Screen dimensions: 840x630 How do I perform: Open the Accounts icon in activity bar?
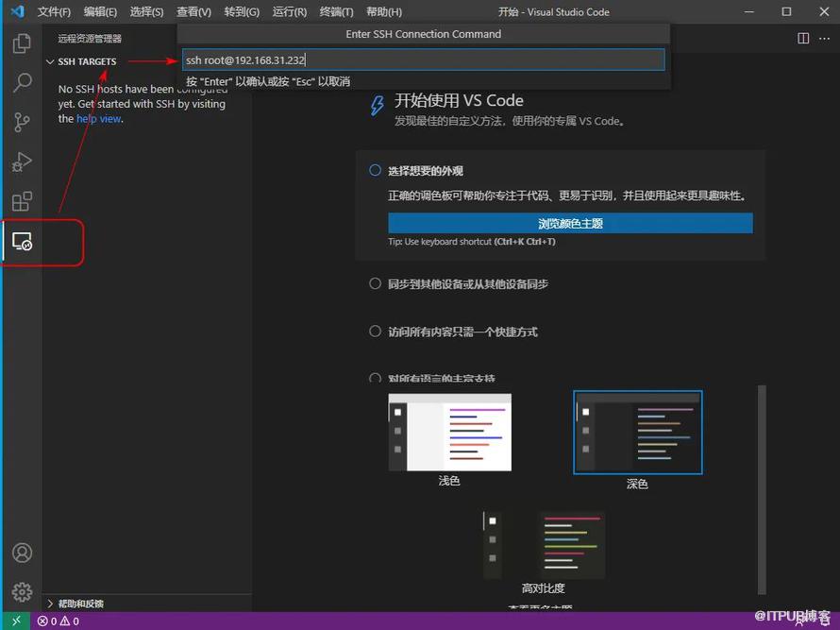click(21, 553)
